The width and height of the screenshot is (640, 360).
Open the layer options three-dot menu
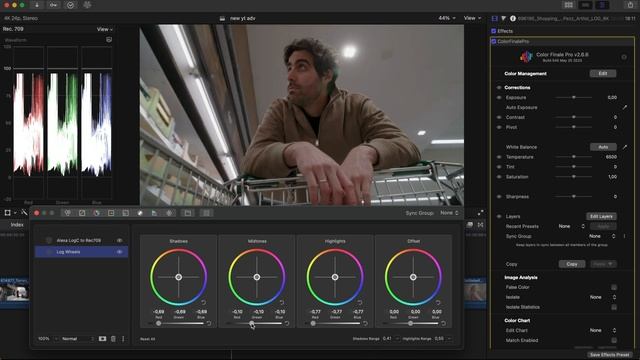pyautogui.click(x=123, y=339)
